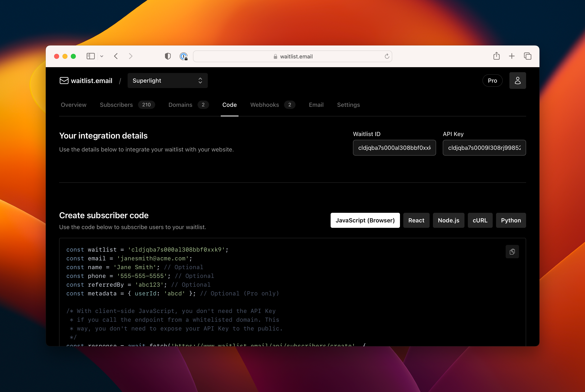Toggle the Safari sidebar icon

point(91,56)
